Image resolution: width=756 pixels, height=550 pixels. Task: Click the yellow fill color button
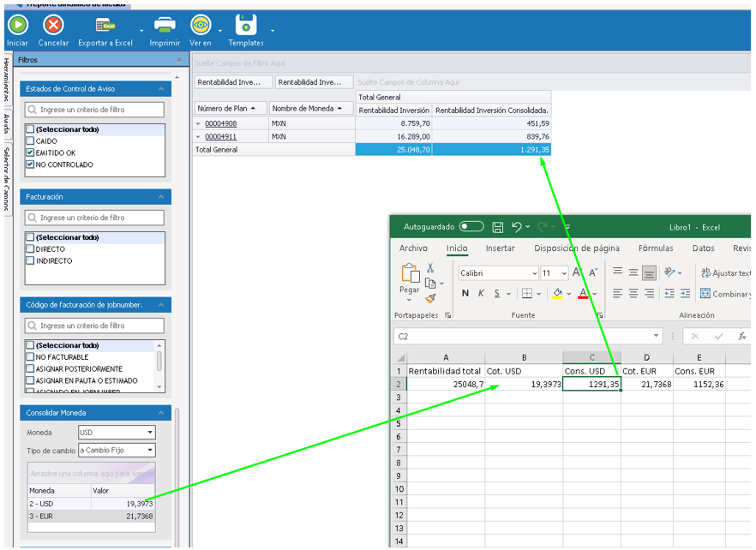point(557,294)
